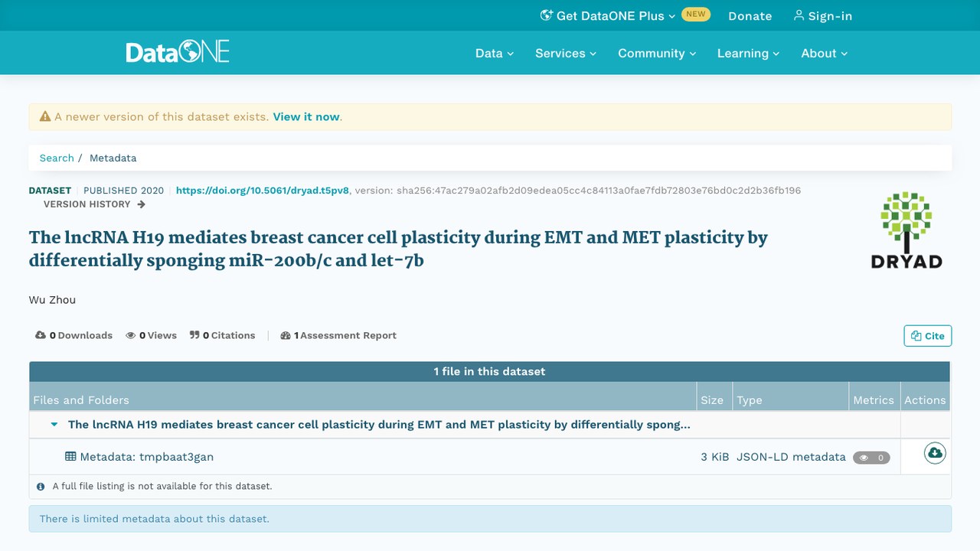Click View it now for newer version
980x551 pixels.
point(306,117)
